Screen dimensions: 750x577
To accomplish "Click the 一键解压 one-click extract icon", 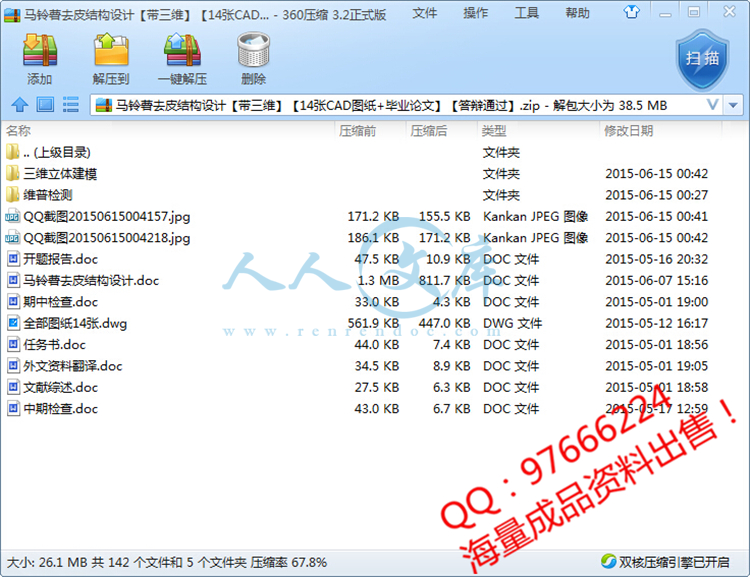I will pos(182,50).
